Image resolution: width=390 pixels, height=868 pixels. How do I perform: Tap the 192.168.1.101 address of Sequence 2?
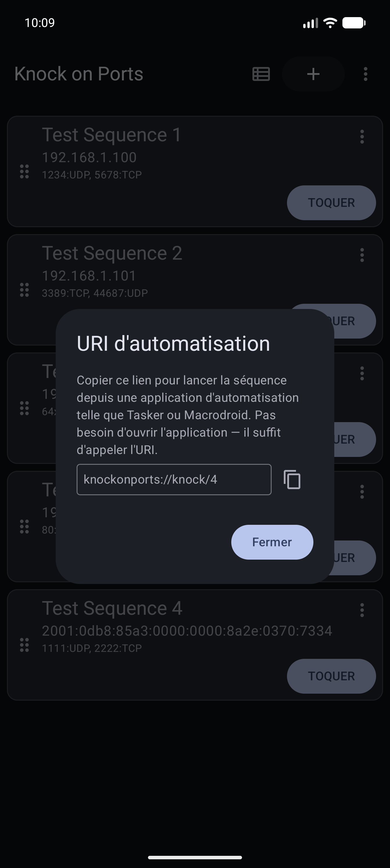[89, 276]
